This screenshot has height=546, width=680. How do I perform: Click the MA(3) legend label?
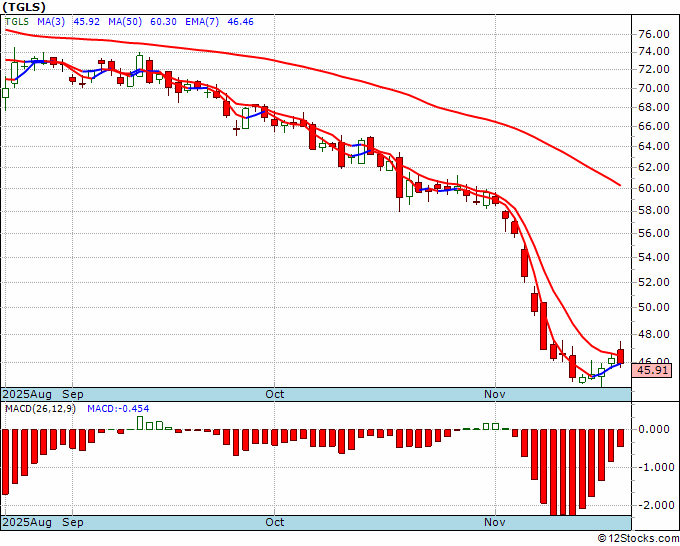pos(51,22)
